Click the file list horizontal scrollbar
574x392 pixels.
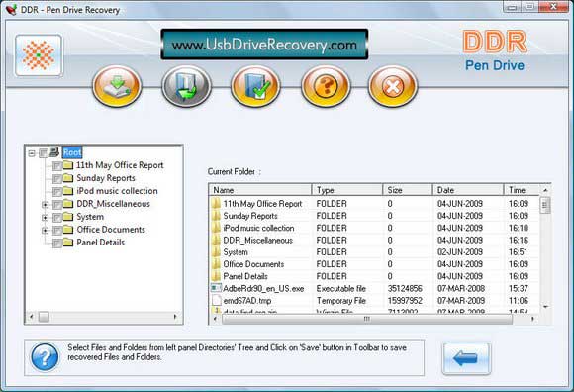pos(373,319)
